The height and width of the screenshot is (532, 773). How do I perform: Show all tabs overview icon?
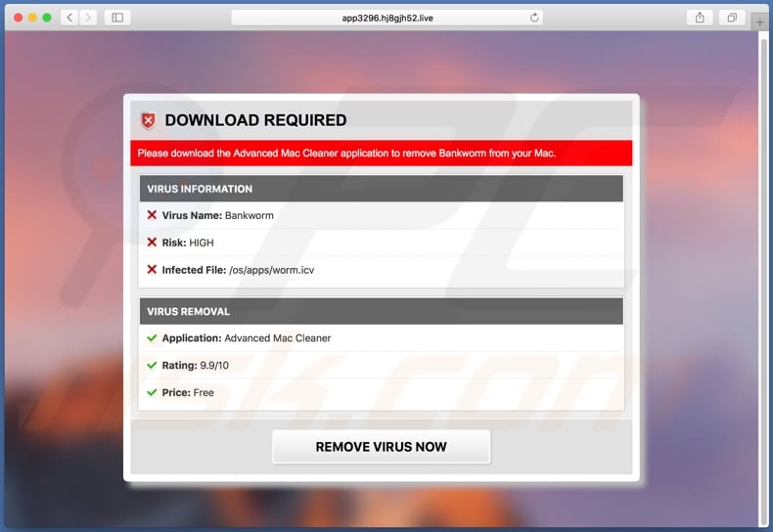[732, 18]
